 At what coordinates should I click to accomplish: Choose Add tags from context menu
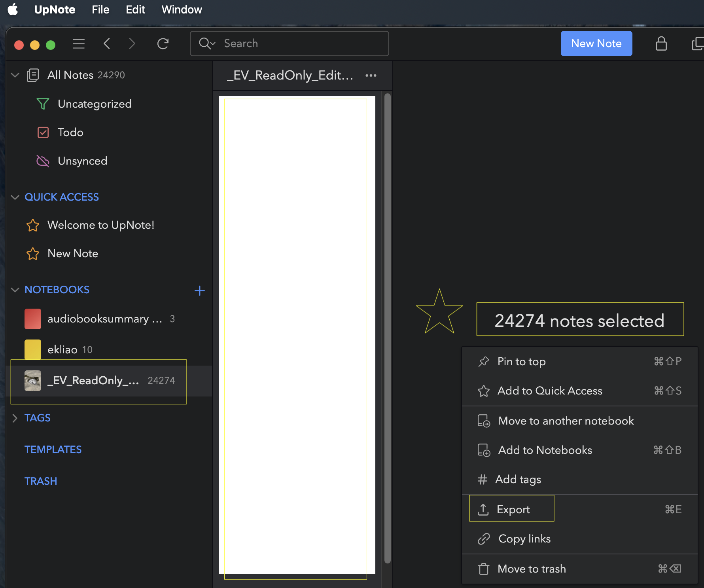[579, 480]
